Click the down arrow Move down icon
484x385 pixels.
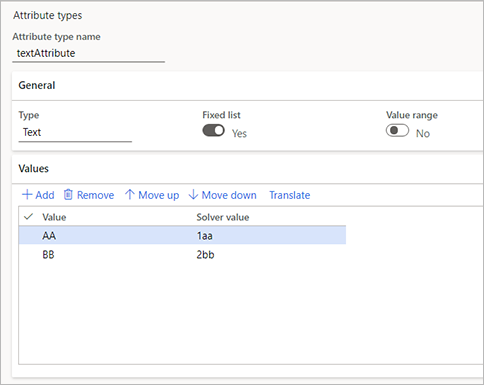pos(193,195)
